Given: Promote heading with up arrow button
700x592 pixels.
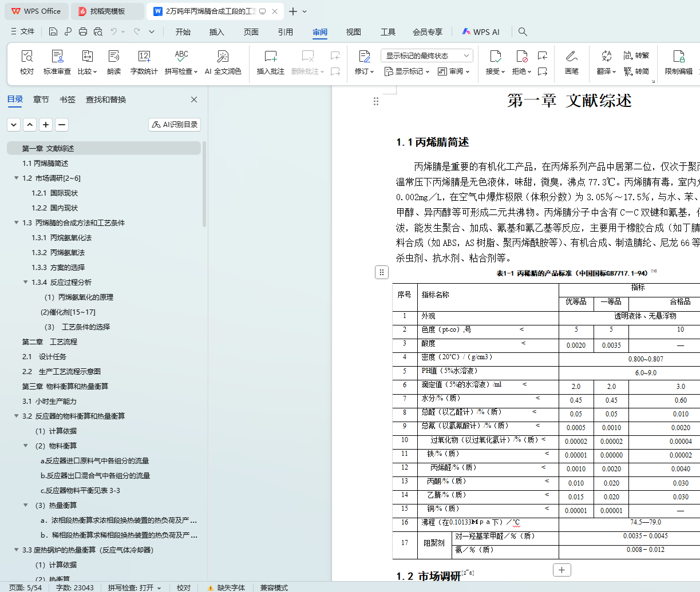Looking at the screenshot, I should click(30, 124).
